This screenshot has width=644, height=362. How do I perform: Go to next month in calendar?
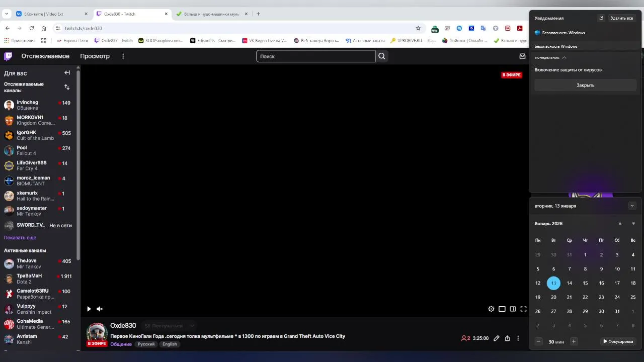[633, 223]
